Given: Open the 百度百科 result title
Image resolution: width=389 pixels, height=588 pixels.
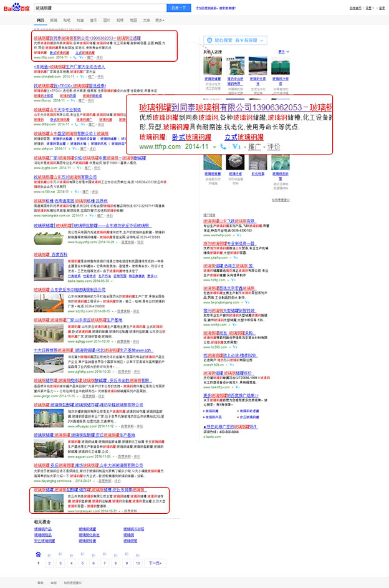Looking at the screenshot, I should (x=50, y=254).
